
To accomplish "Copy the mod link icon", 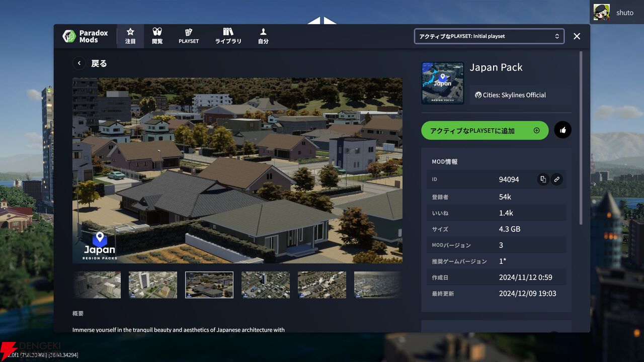I will (556, 179).
